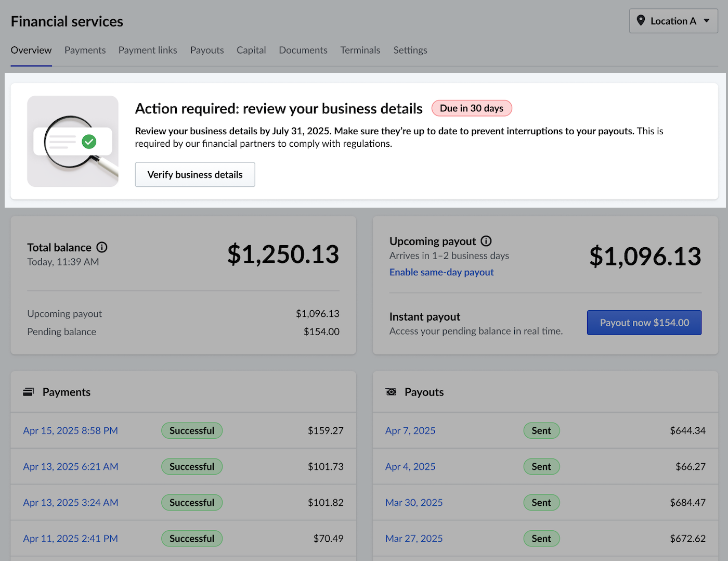Open the Settings tab
Viewport: 728px width, 561px height.
(410, 50)
